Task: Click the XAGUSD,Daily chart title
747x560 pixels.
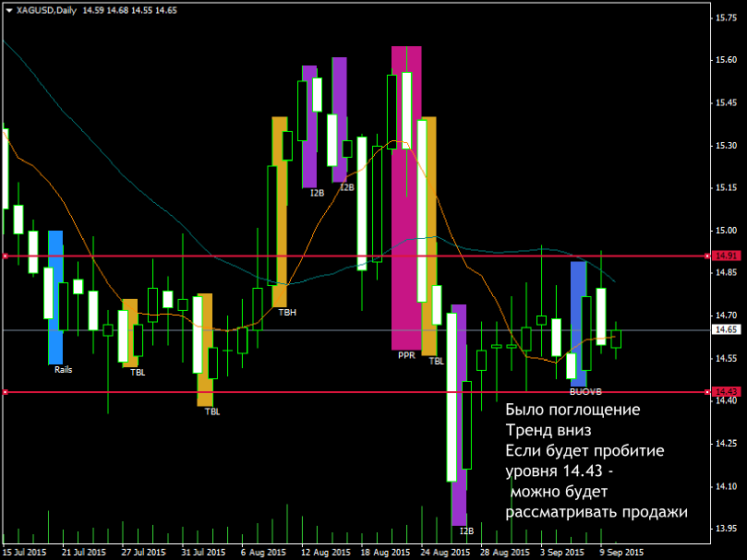Action: [x=46, y=10]
